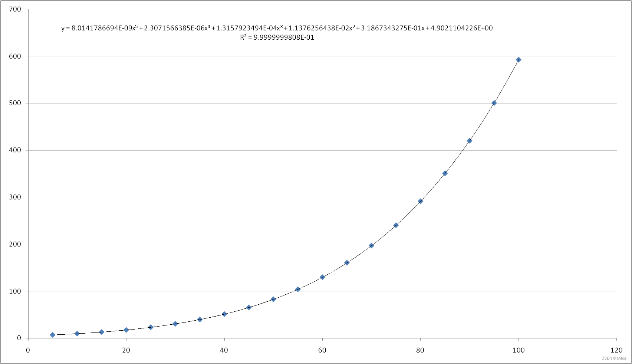Select the 0 label on the vertical axis

[19, 338]
